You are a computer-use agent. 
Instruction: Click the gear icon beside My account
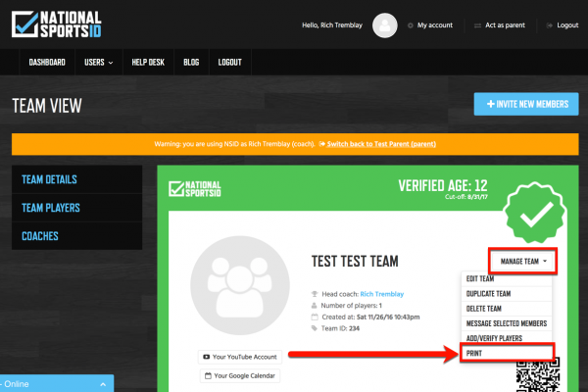[x=411, y=25]
